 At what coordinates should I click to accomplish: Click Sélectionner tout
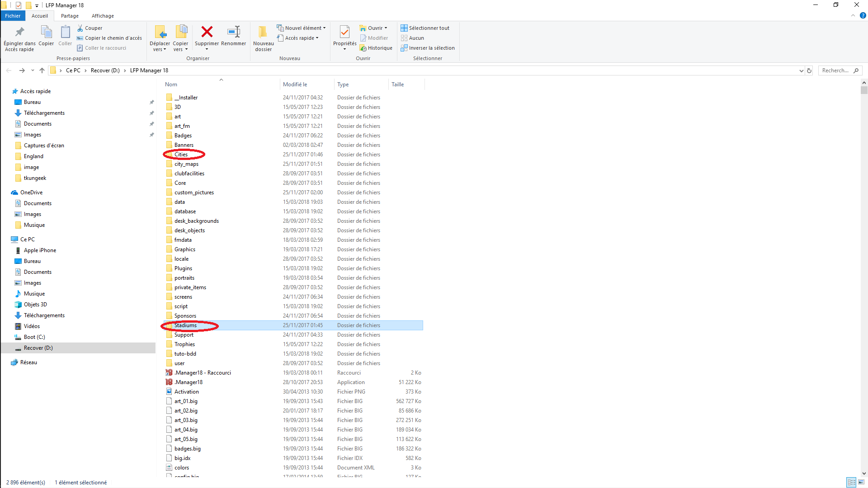[x=425, y=28]
